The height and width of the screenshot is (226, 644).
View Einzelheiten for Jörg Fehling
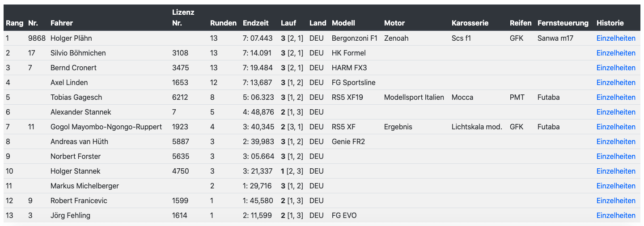(x=616, y=216)
